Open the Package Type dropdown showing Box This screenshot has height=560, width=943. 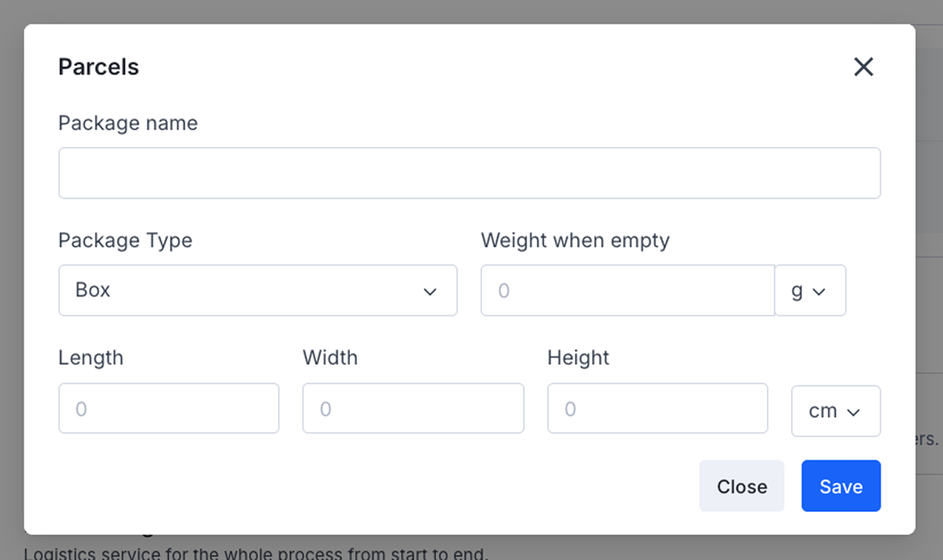(257, 291)
